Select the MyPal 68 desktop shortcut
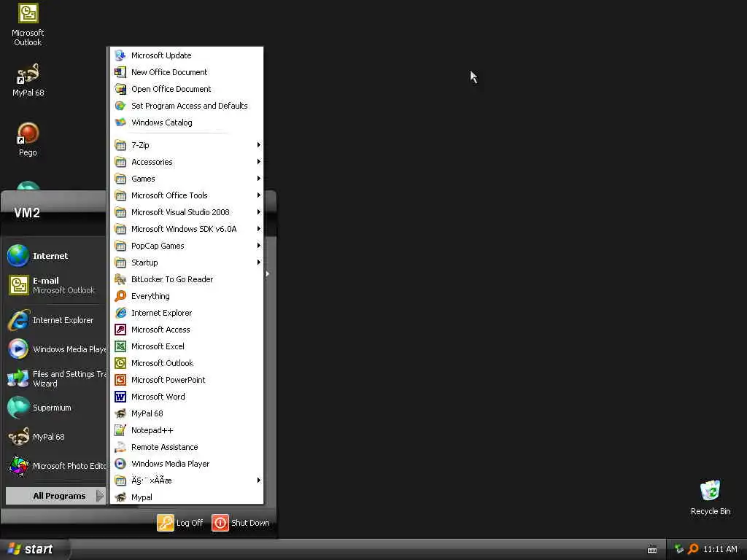The height and width of the screenshot is (560, 747). click(28, 80)
